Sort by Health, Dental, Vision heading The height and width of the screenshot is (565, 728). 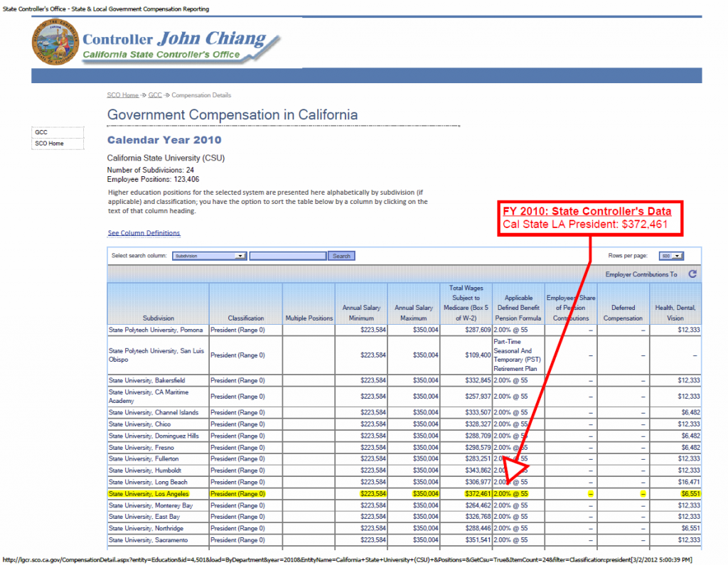click(x=675, y=313)
